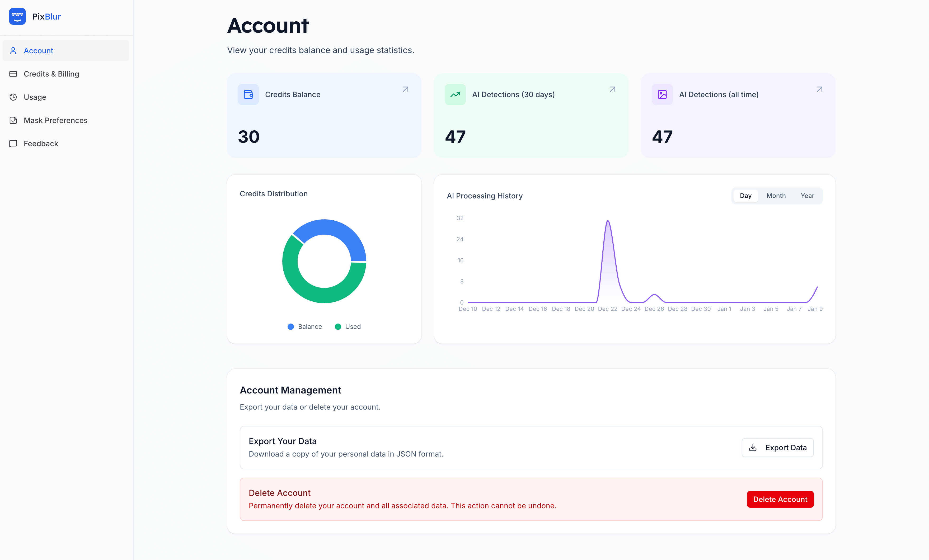The width and height of the screenshot is (929, 560).
Task: Click the Usage clock icon in sidebar
Action: (x=13, y=97)
